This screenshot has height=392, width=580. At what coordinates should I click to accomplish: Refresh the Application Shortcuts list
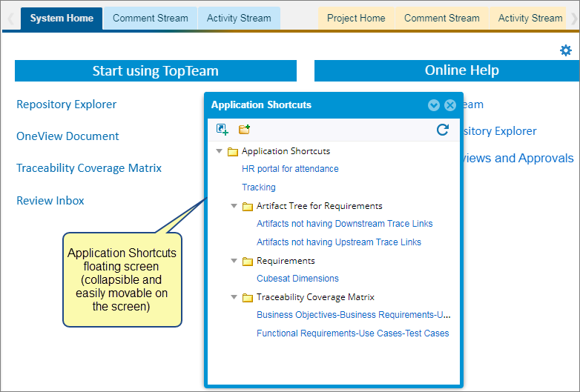(442, 130)
